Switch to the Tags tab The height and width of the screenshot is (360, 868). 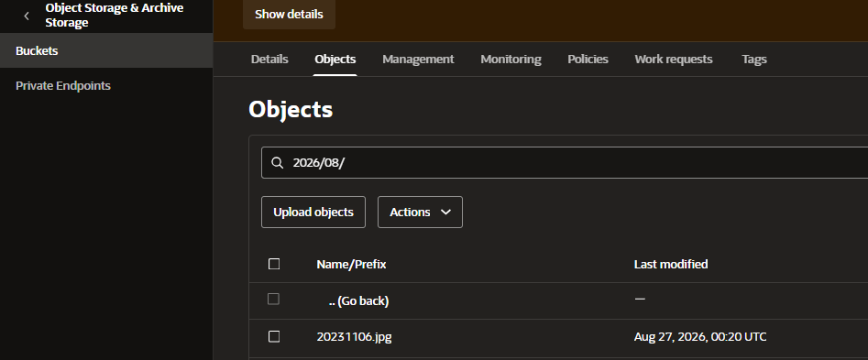pyautogui.click(x=754, y=60)
